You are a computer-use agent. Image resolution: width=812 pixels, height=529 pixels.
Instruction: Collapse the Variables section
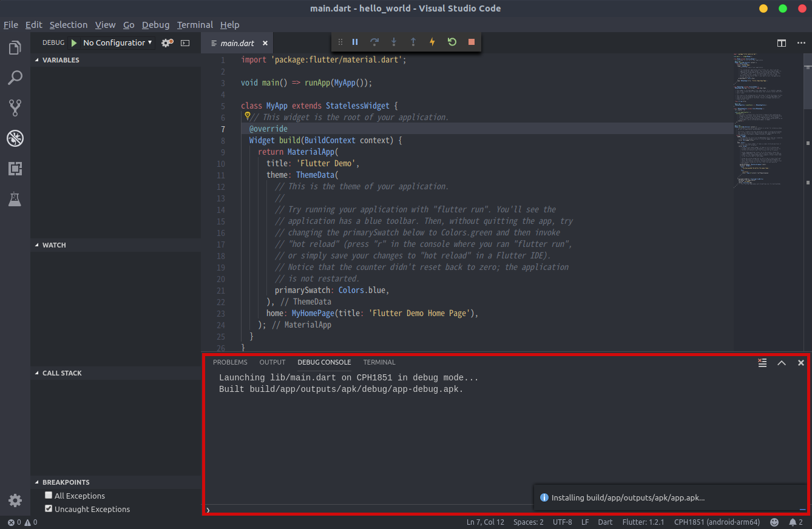(x=61, y=60)
